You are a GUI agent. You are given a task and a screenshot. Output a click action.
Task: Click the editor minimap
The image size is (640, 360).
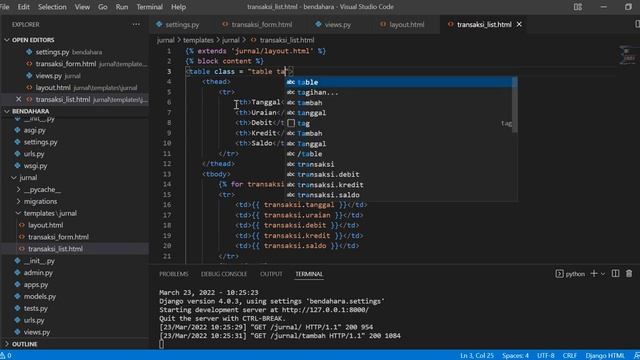tap(627, 55)
